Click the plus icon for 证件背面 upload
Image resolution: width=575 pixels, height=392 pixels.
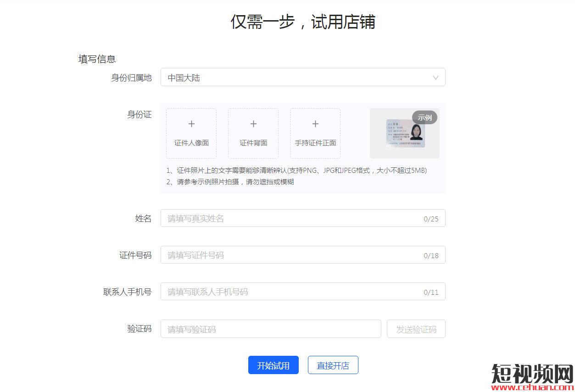pyautogui.click(x=253, y=124)
